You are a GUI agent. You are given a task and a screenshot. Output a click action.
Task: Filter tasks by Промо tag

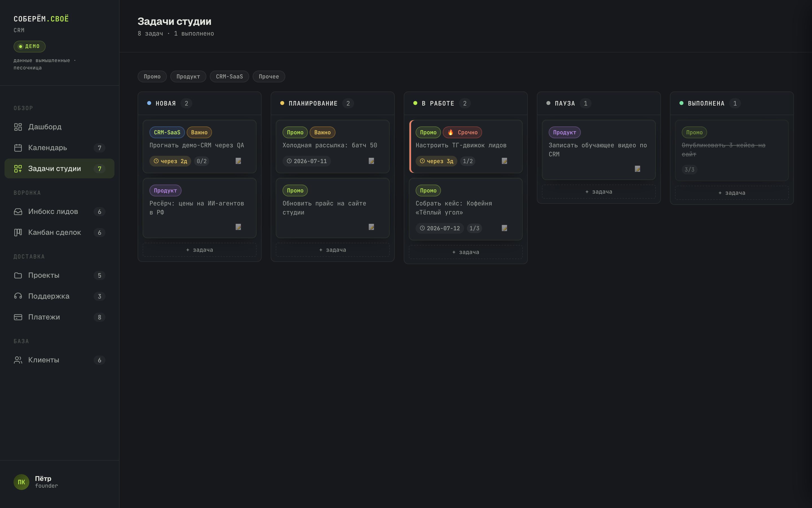pos(152,76)
